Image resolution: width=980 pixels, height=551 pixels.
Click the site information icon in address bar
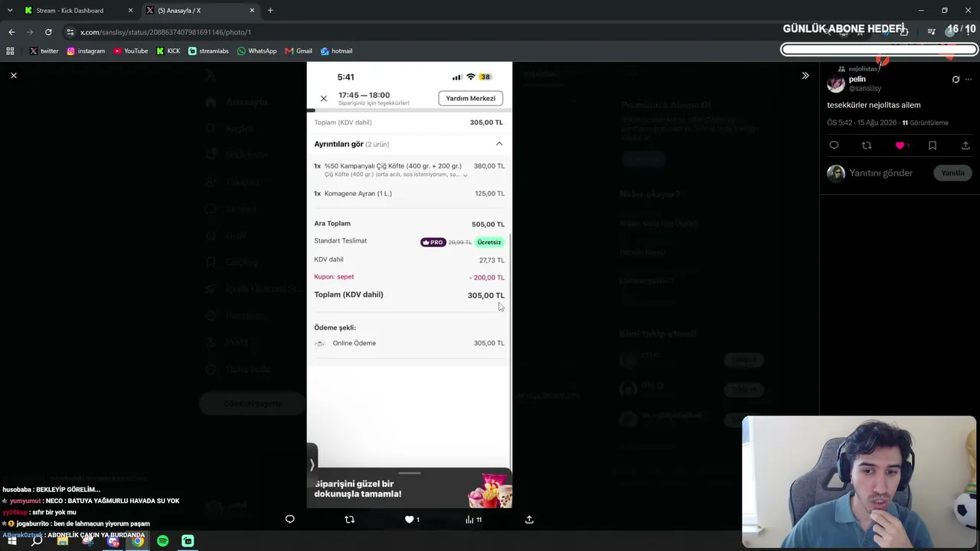click(x=70, y=32)
